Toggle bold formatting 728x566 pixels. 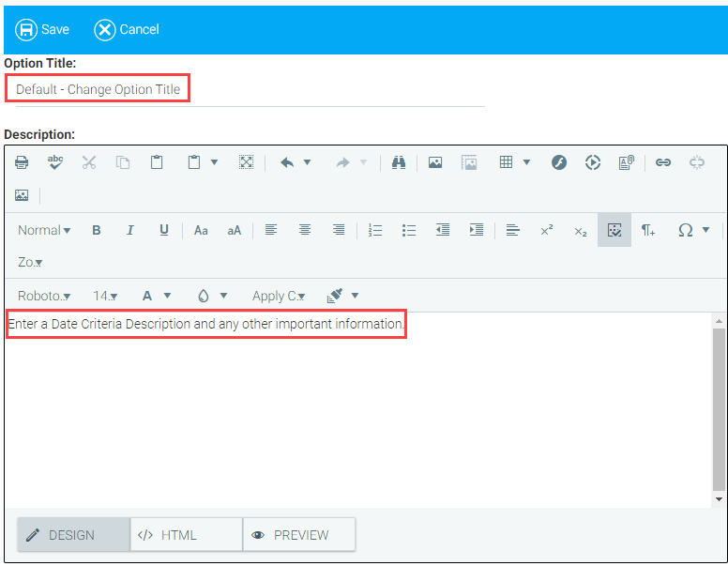(x=96, y=230)
